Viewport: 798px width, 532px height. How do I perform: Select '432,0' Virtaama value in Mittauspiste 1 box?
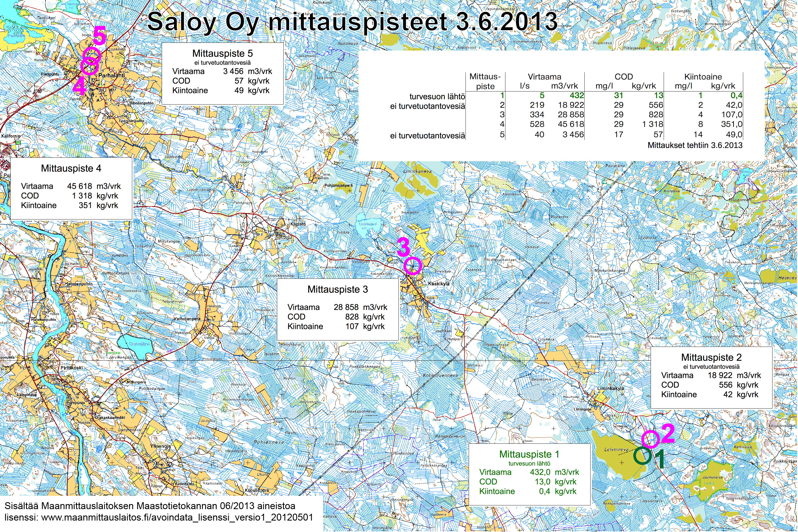point(540,472)
